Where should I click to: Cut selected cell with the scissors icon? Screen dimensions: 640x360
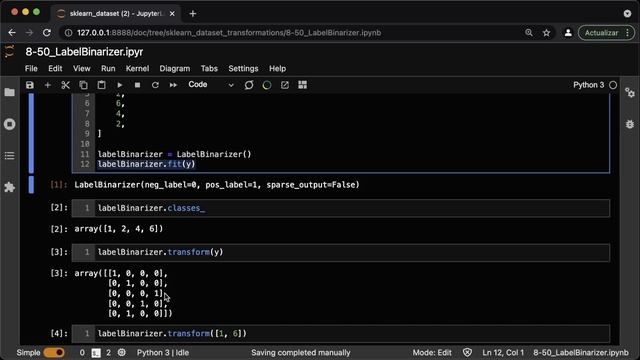pyautogui.click(x=65, y=85)
